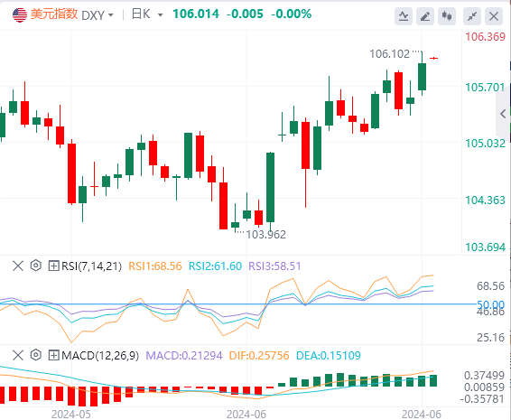Open MACD indicator settings hexagon icon

36,355
